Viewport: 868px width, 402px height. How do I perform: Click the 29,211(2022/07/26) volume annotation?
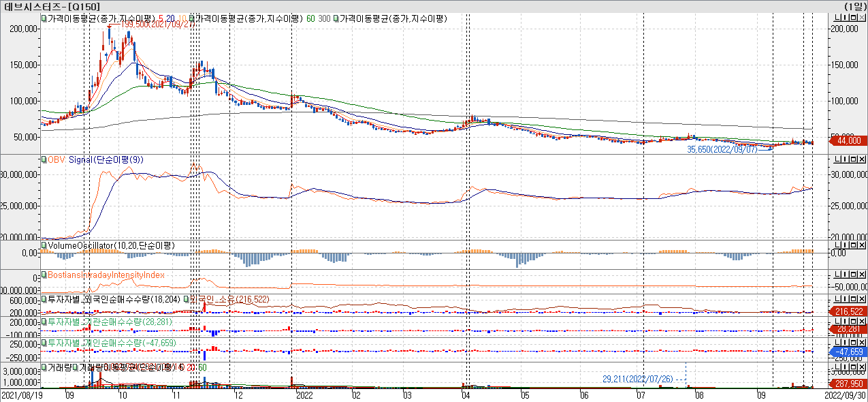[x=638, y=379]
